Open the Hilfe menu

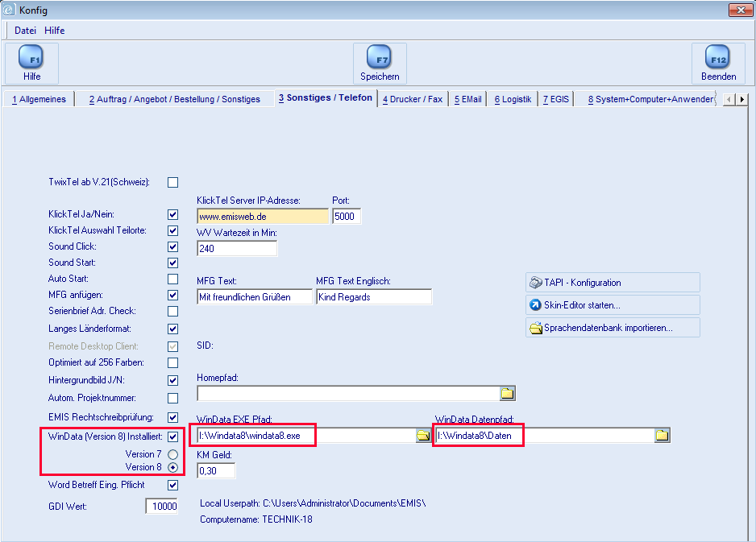coord(55,31)
